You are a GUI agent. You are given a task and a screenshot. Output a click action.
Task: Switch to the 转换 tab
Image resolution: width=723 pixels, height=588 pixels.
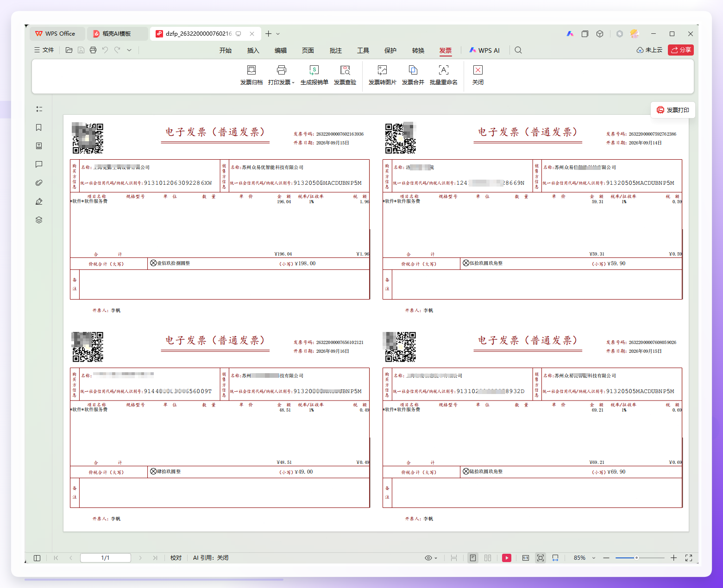(418, 50)
